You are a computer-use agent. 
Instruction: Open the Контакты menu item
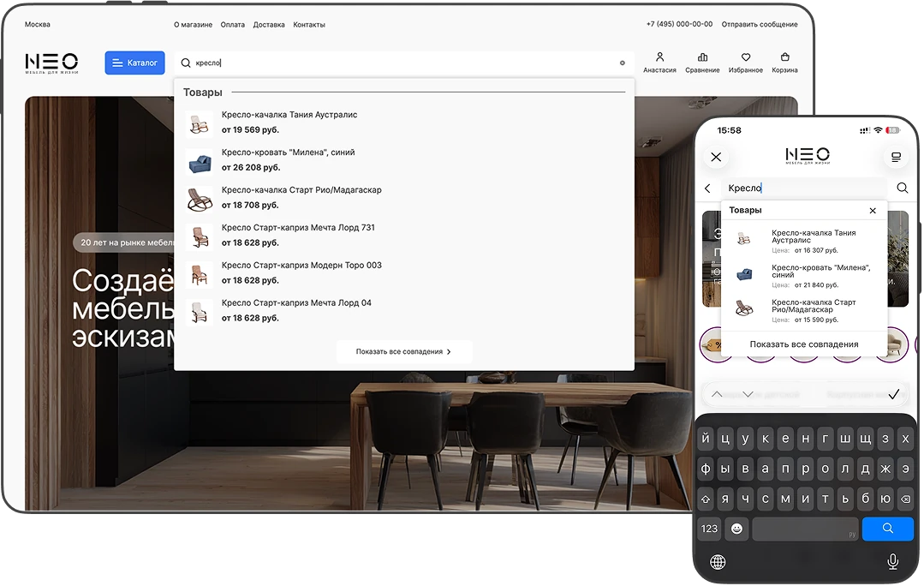[309, 25]
